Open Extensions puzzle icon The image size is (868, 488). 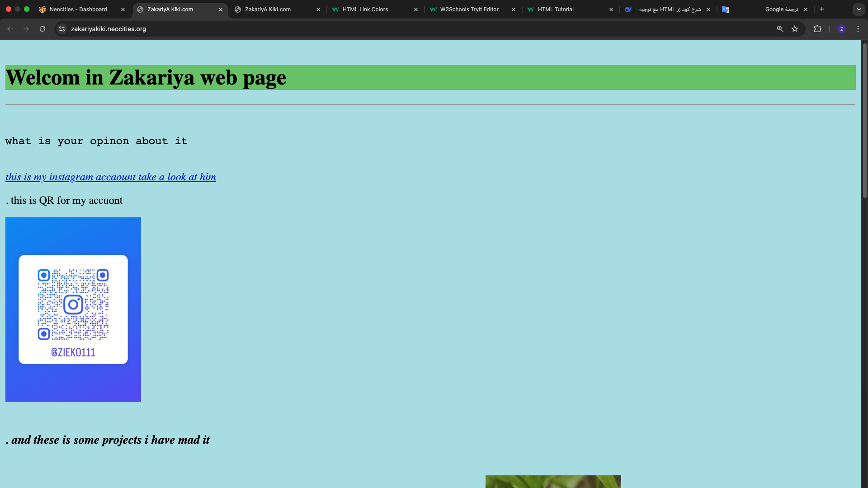coord(817,29)
